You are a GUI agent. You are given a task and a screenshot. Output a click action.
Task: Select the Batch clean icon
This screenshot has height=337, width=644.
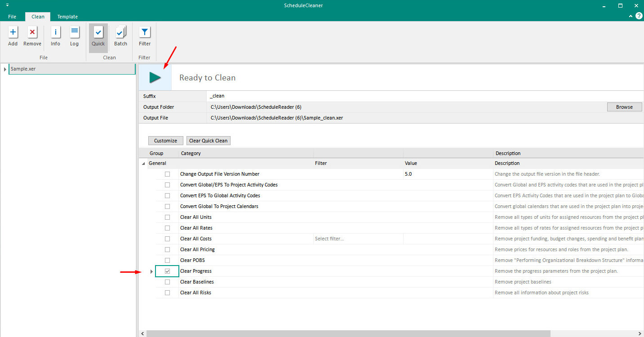(x=120, y=32)
